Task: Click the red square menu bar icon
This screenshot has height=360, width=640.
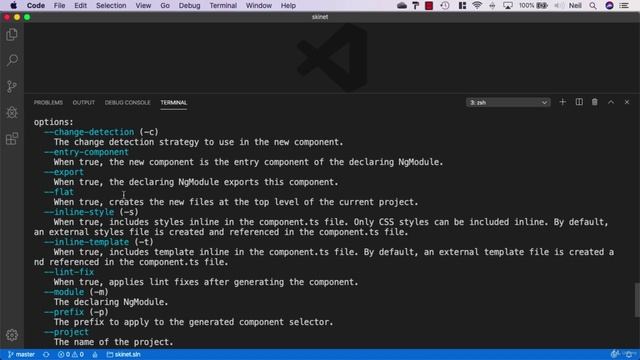Action: [429, 5]
